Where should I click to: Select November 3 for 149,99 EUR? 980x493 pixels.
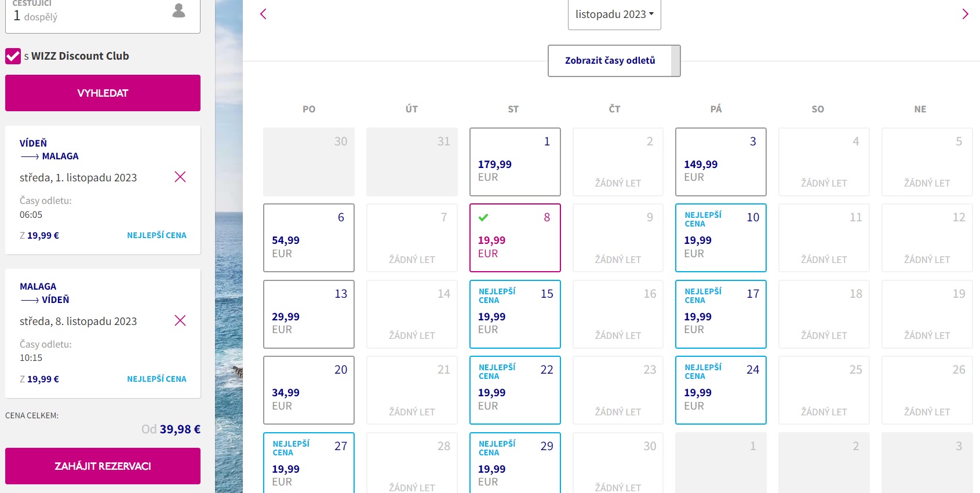click(x=720, y=162)
